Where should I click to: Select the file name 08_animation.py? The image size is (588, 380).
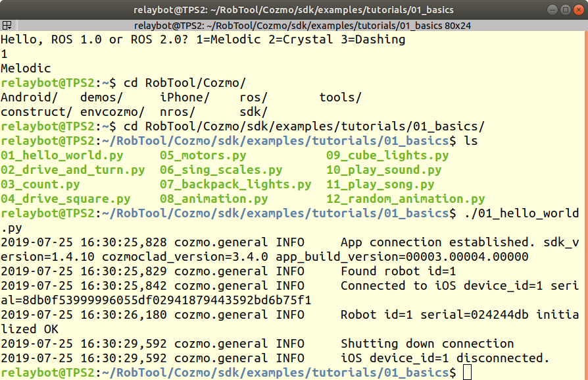(x=214, y=199)
